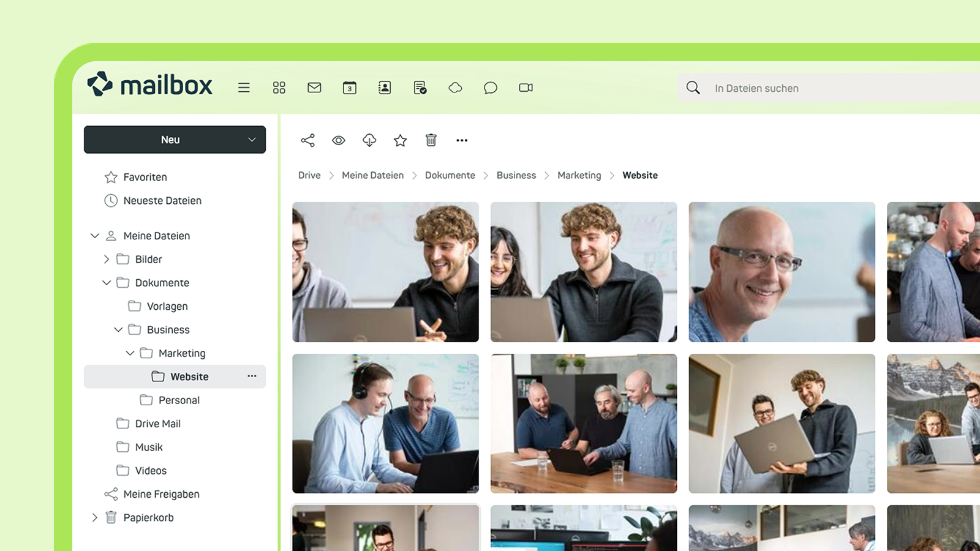
Task: Open the Neu button dropdown arrow
Action: 252,140
